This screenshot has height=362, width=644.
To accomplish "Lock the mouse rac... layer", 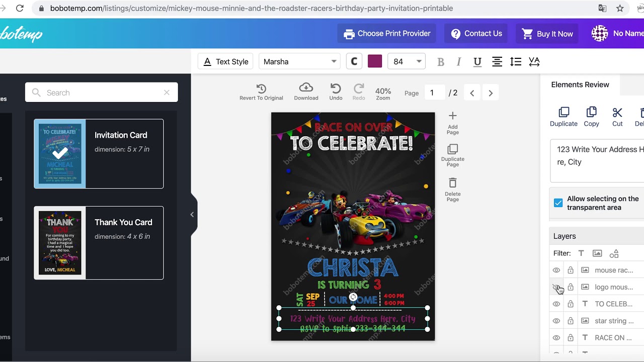I will tap(571, 270).
